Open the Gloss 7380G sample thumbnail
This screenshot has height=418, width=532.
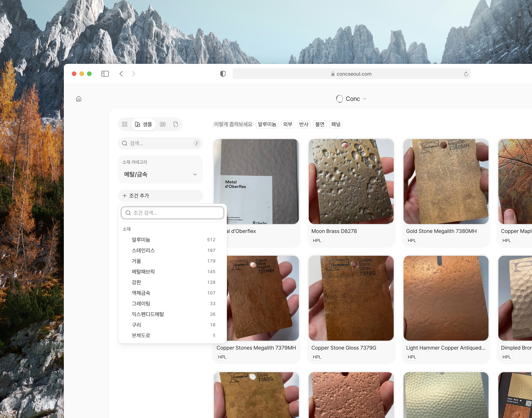coord(256,395)
